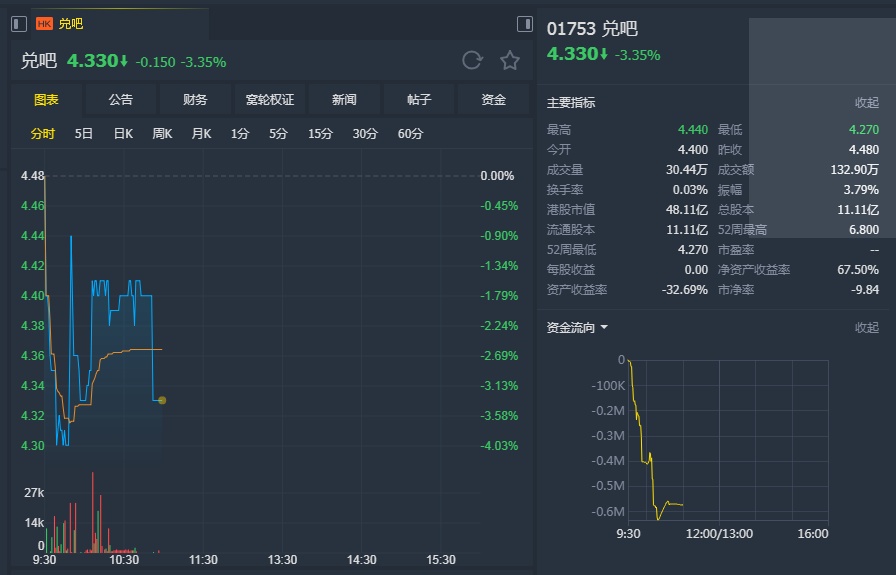Toggle the right sidebar panel icon
This screenshot has height=575, width=896.
pyautogui.click(x=525, y=24)
